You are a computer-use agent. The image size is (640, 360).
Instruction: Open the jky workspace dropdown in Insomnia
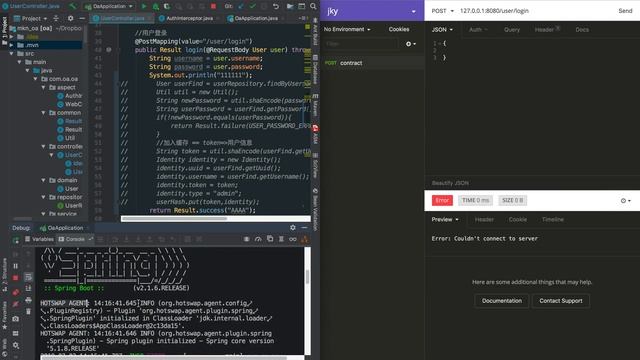372,11
